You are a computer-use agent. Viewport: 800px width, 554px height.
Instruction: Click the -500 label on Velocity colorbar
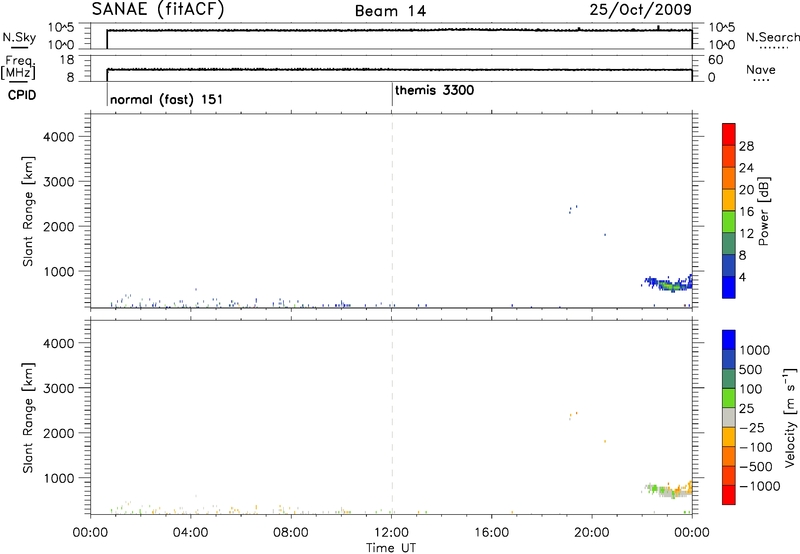click(756, 467)
